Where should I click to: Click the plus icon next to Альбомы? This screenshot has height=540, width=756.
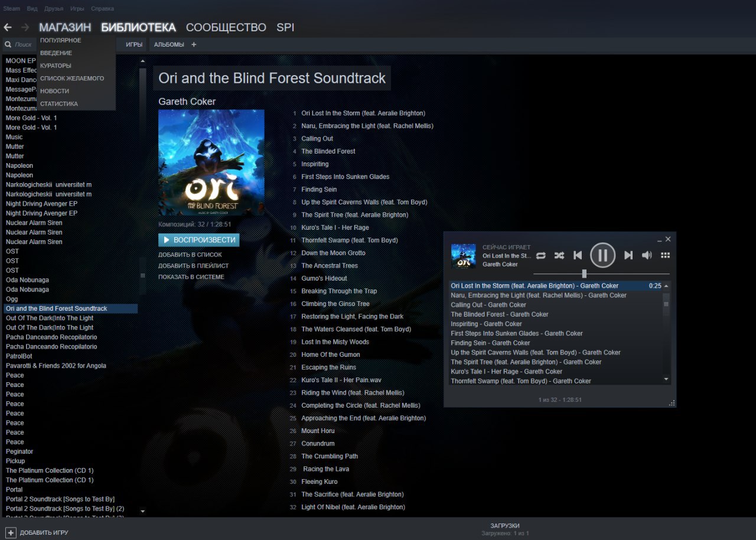click(x=194, y=44)
